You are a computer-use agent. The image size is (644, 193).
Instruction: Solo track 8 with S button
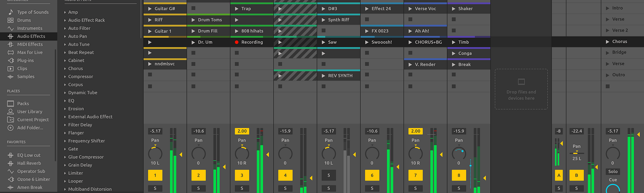[x=459, y=188]
